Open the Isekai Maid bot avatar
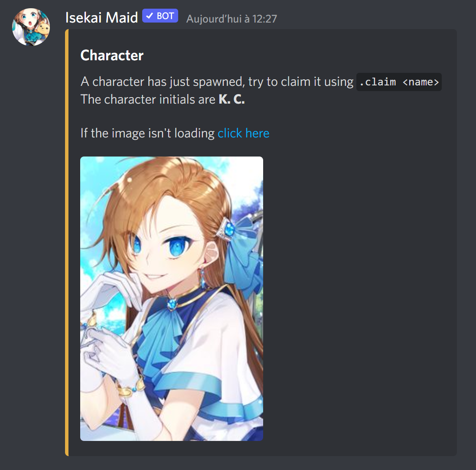 [31, 27]
